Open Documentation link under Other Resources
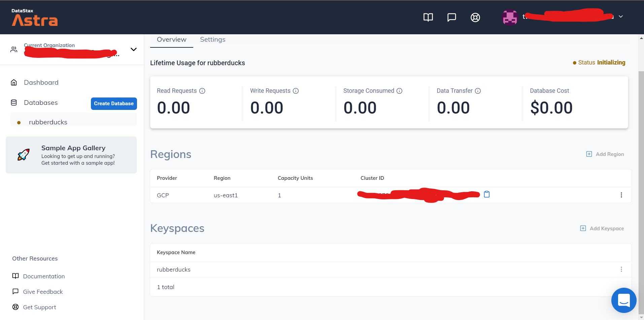The height and width of the screenshot is (320, 644). coord(44,276)
